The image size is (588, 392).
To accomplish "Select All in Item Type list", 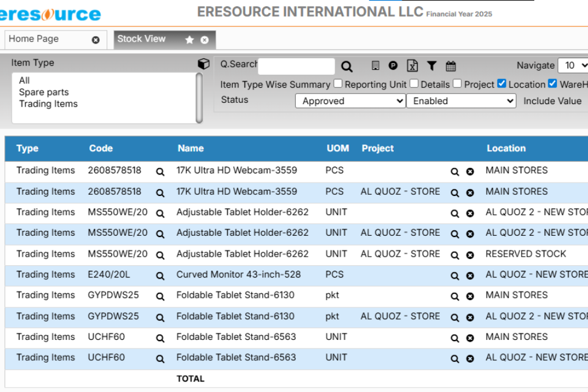I will (24, 80).
